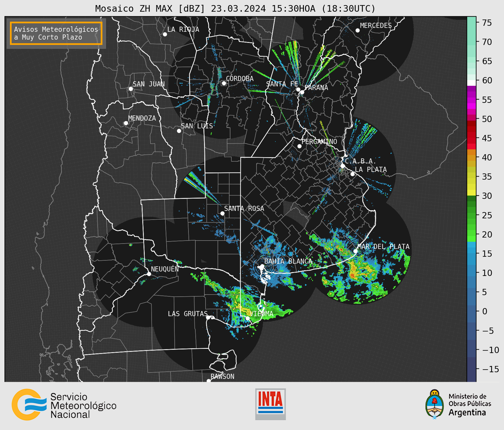
Task: Click the blue 10 dBZ band on scale
Action: 471,273
